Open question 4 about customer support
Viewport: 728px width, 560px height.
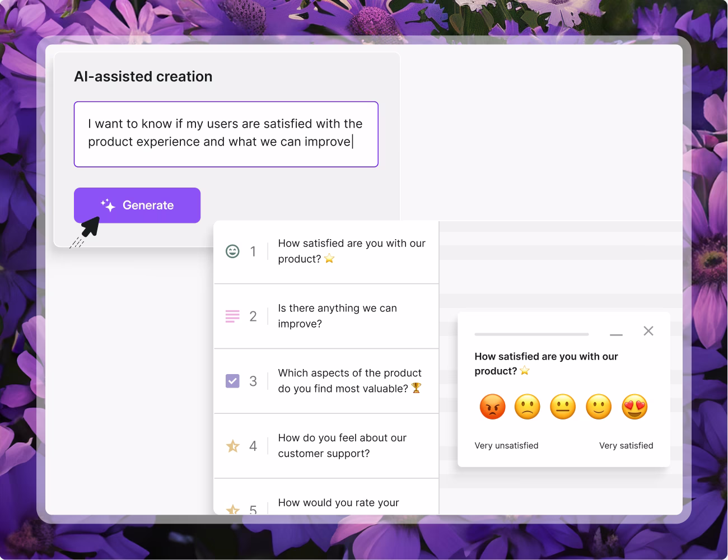click(342, 446)
